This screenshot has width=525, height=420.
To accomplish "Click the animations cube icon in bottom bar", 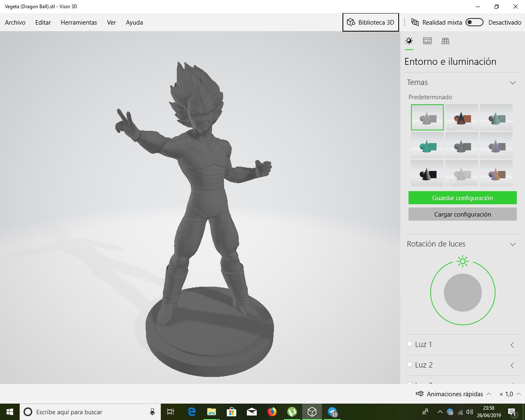I will tap(420, 394).
